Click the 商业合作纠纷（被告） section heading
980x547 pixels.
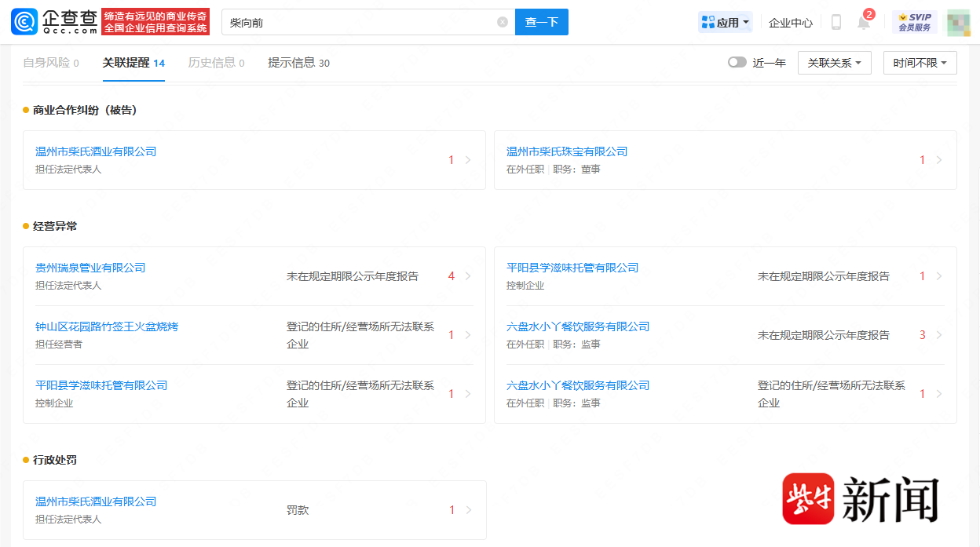point(85,111)
